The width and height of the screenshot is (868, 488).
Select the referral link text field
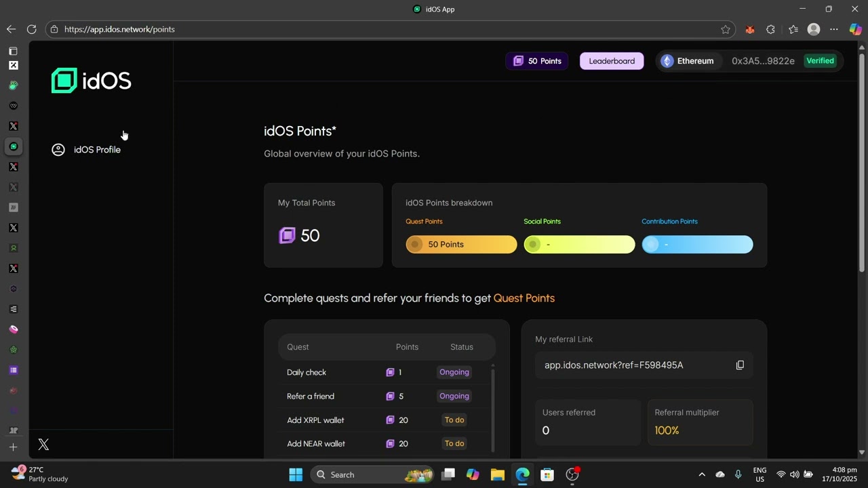[644, 365]
